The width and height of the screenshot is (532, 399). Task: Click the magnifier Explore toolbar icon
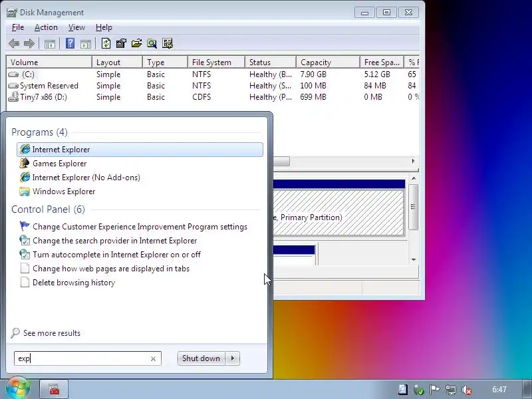(x=152, y=43)
